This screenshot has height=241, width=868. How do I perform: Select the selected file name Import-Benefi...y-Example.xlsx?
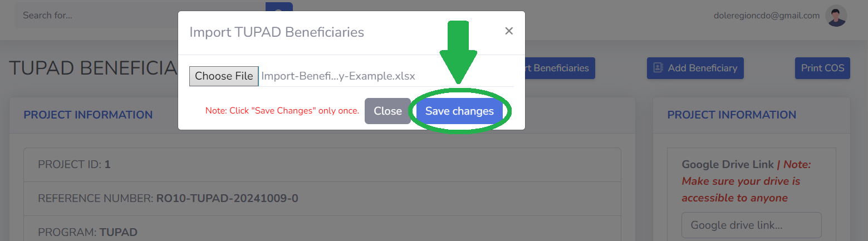[338, 76]
